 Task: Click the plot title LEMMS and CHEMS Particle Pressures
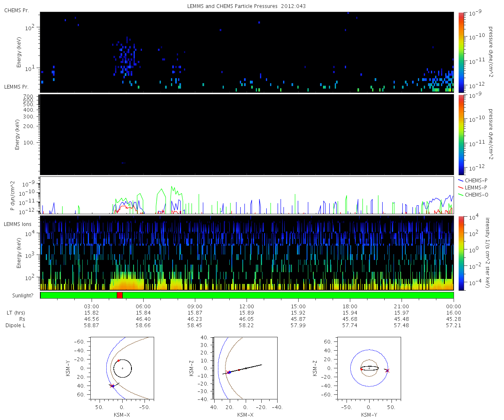point(247,6)
